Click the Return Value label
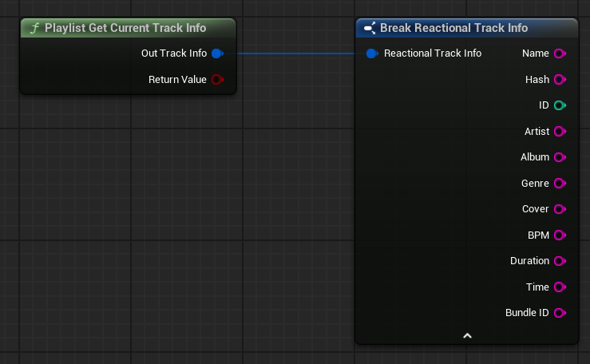 click(x=177, y=79)
